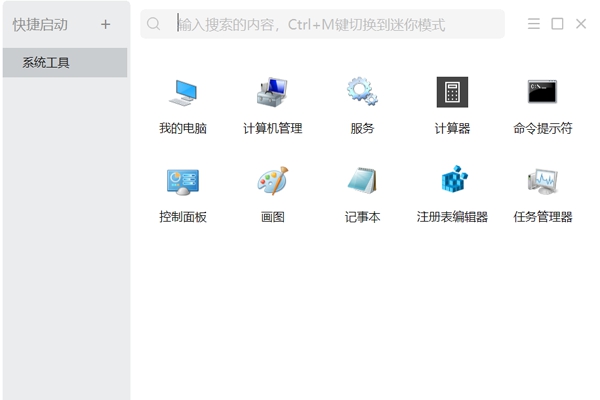Launch the Paint (画图) palette icon
The height and width of the screenshot is (400, 600).
click(272, 181)
